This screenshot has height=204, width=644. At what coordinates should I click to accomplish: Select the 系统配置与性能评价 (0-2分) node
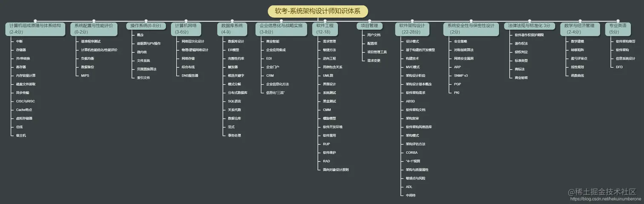click(94, 29)
